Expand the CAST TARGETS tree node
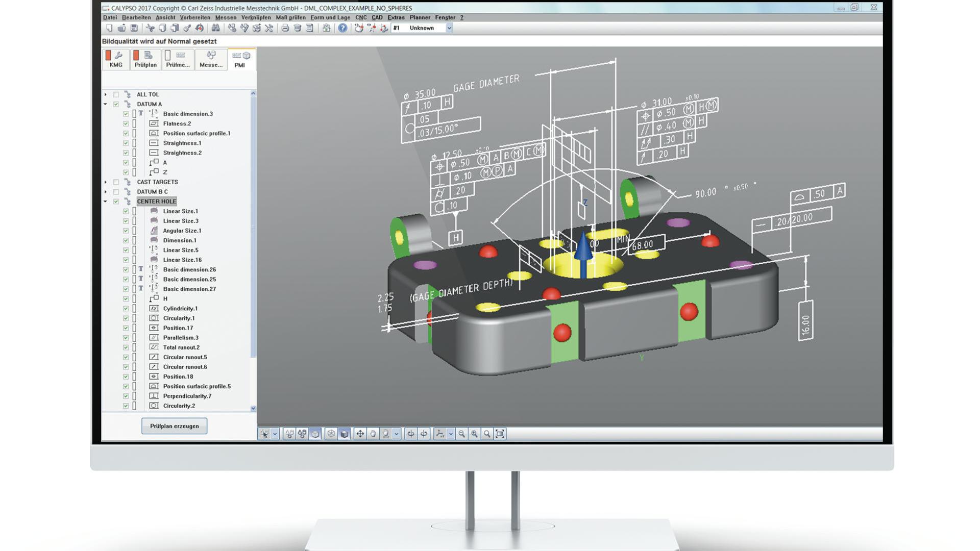The width and height of the screenshot is (980, 551). (x=106, y=182)
